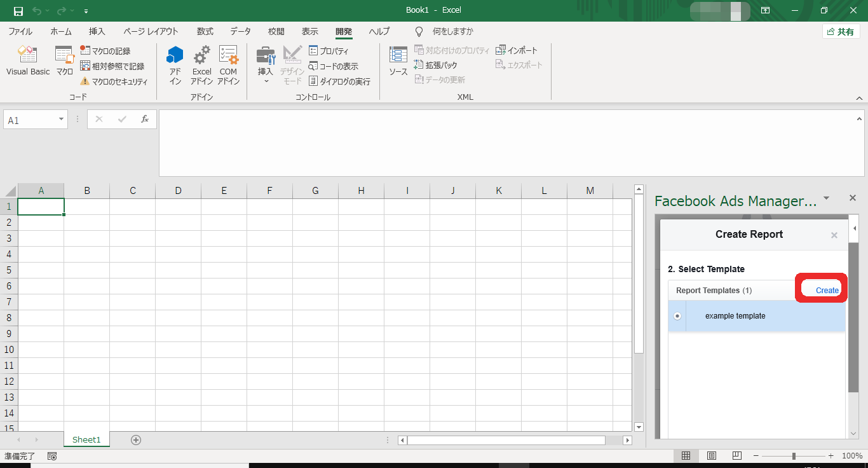The width and height of the screenshot is (868, 468).
Task: Click the zoom slider handle
Action: (794, 456)
